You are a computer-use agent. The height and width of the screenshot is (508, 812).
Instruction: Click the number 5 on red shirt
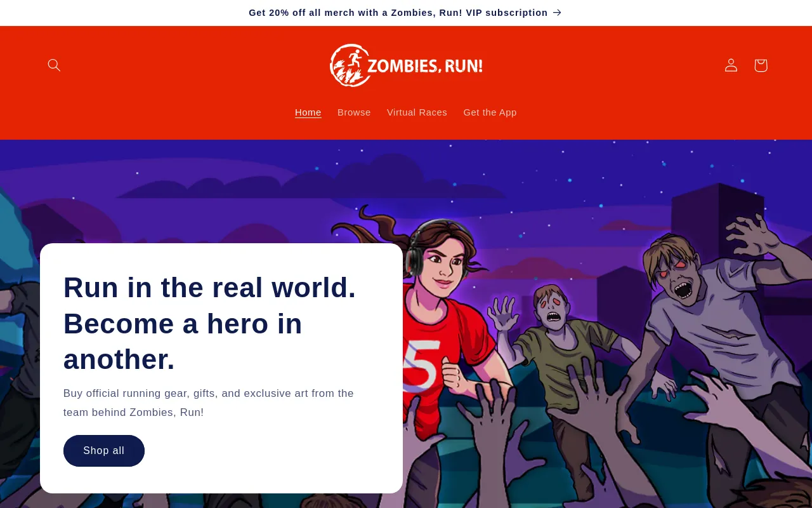pyautogui.click(x=421, y=366)
